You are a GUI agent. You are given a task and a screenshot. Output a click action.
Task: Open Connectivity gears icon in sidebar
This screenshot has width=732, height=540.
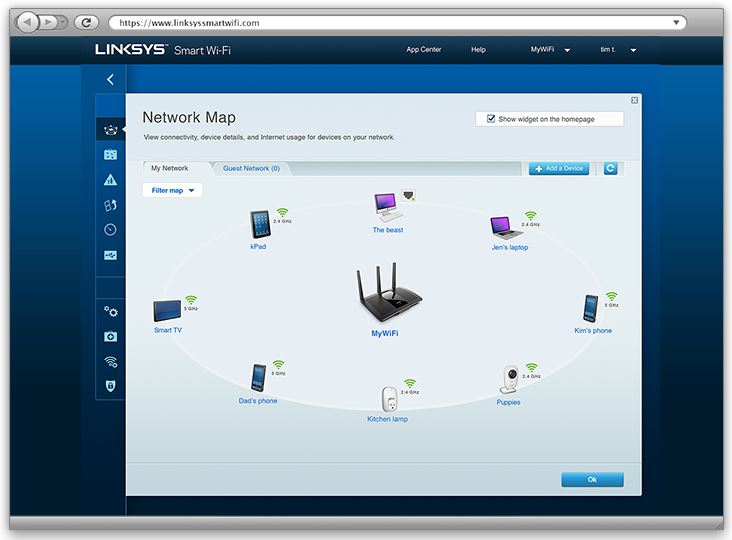[110, 311]
